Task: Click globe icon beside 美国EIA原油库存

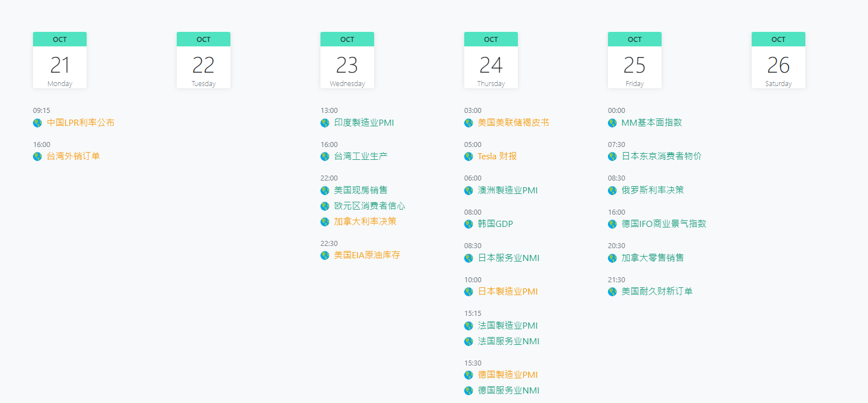Action: [x=325, y=255]
